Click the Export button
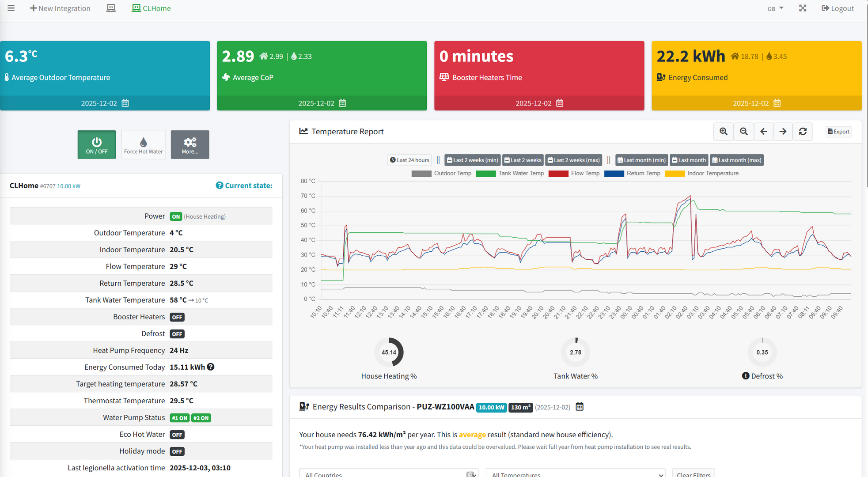 [838, 132]
